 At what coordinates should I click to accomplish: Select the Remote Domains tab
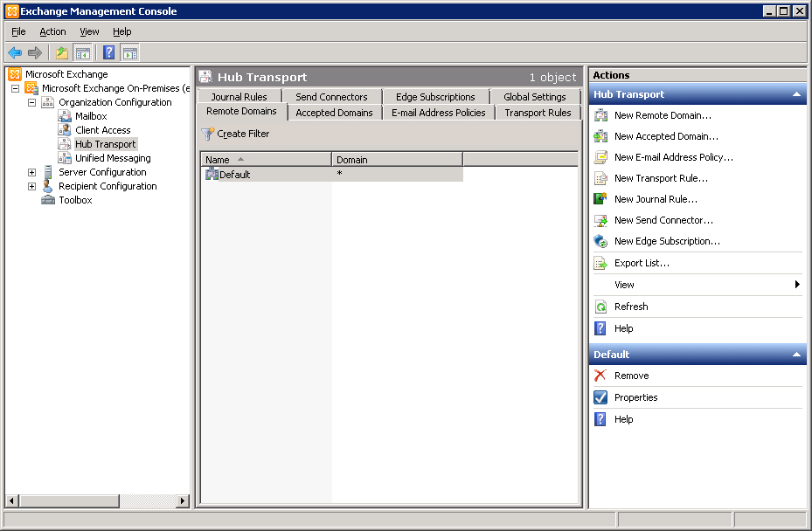tap(241, 111)
